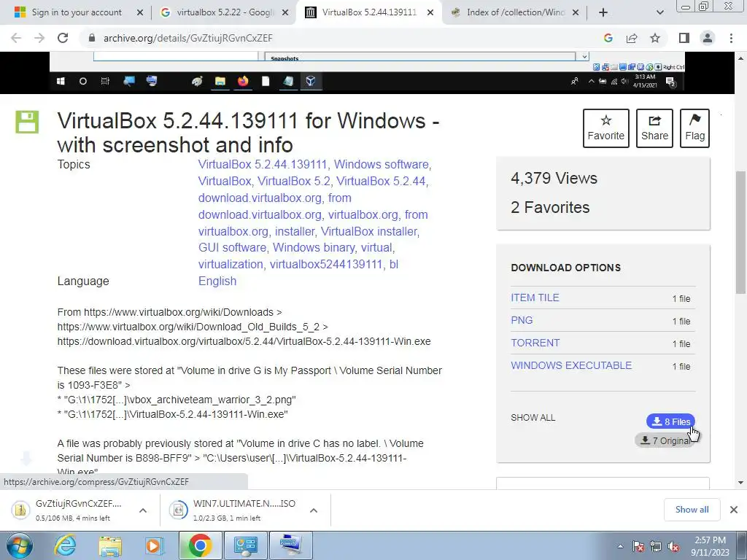Click Show all downloads button

[x=692, y=510]
